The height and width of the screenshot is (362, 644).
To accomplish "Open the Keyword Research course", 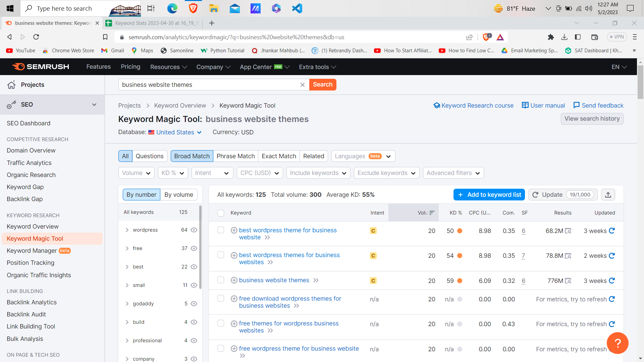I will [x=477, y=105].
